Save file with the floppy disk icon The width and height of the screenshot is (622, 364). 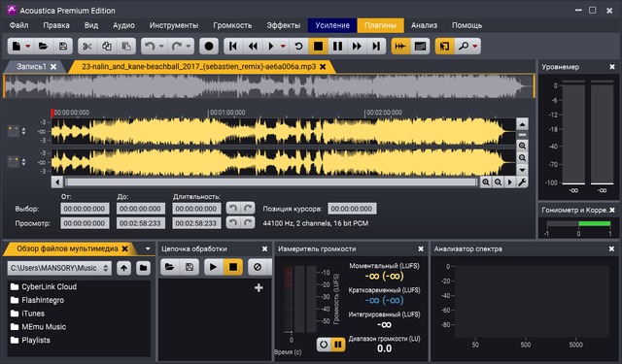tap(62, 47)
